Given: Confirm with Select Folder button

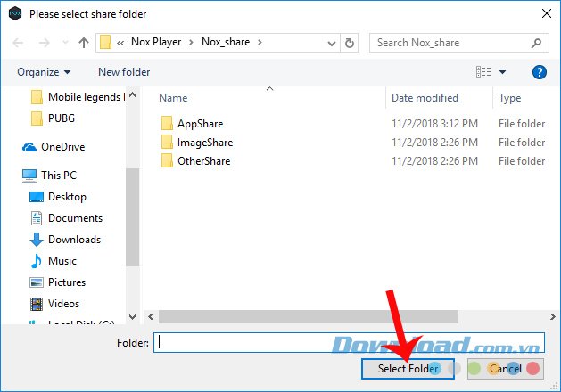Looking at the screenshot, I should tap(408, 369).
